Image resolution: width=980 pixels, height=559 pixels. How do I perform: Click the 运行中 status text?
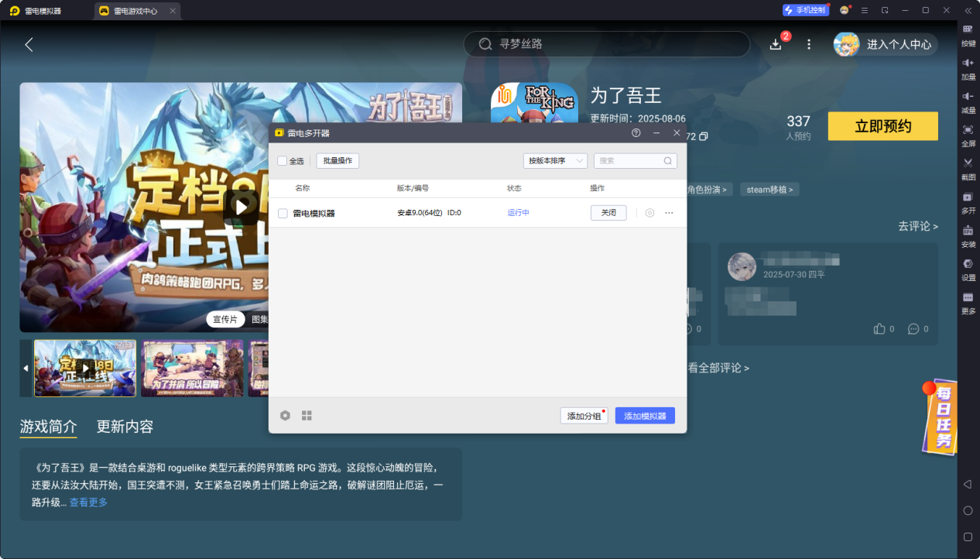tap(519, 213)
